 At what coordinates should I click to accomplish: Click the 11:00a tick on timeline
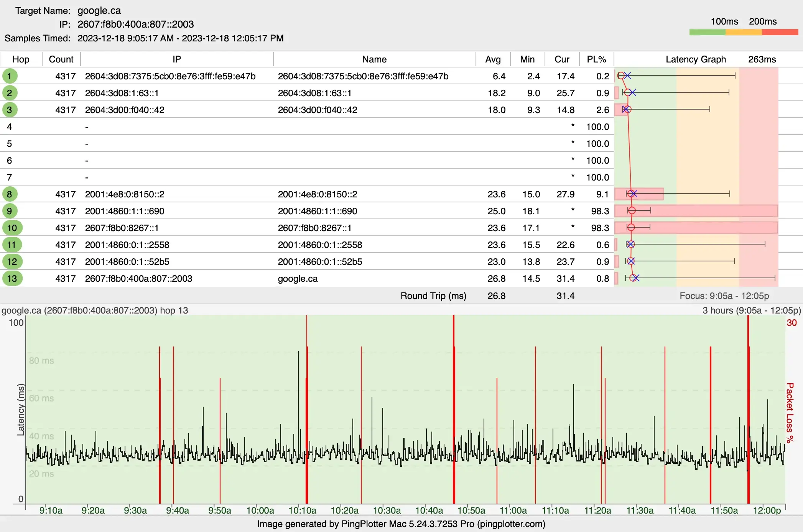pos(513,511)
